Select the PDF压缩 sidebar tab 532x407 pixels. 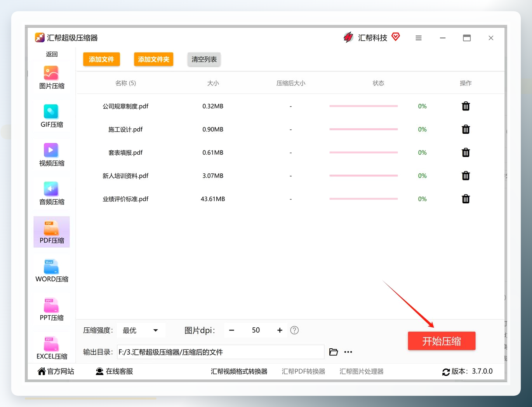pyautogui.click(x=52, y=232)
